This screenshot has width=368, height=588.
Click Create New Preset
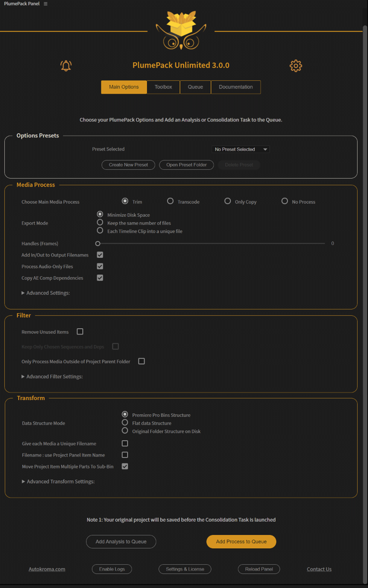tap(128, 165)
